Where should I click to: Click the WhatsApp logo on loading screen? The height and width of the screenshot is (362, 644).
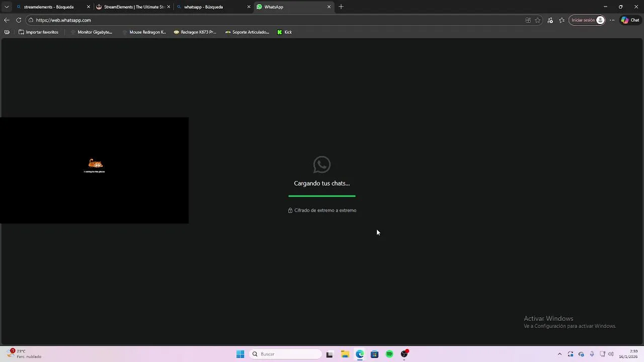click(x=322, y=164)
